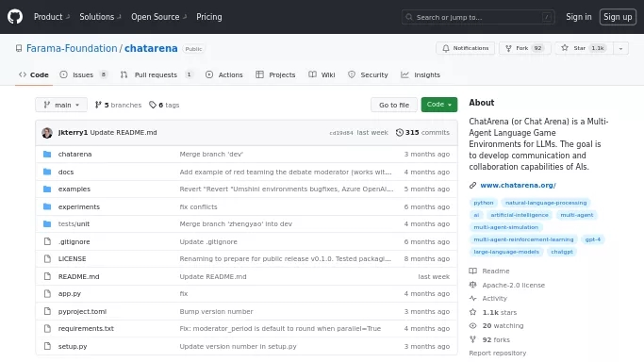Focus the Search or jump to field

478,17
